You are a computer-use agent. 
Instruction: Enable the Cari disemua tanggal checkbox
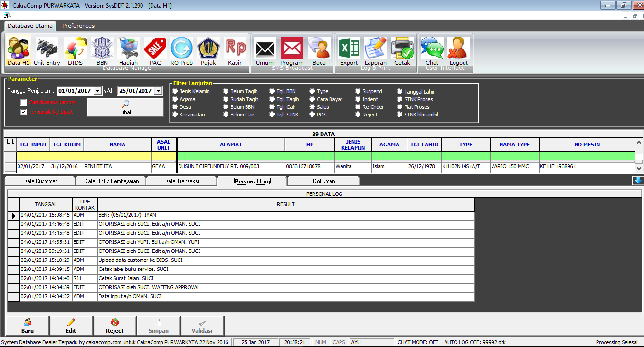(x=23, y=103)
